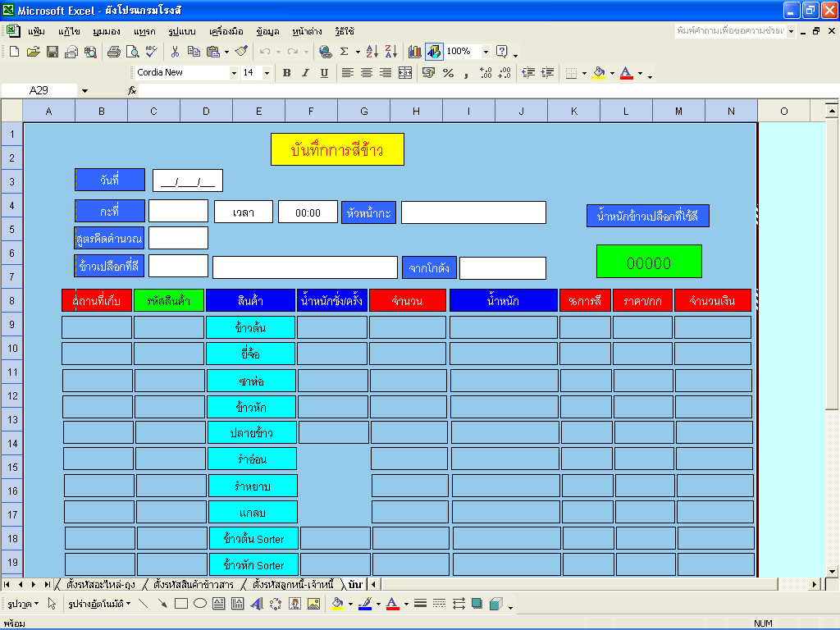Screen dimensions: 840x630
Task: Open Print Preview from the standard toolbar
Action: click(132, 52)
